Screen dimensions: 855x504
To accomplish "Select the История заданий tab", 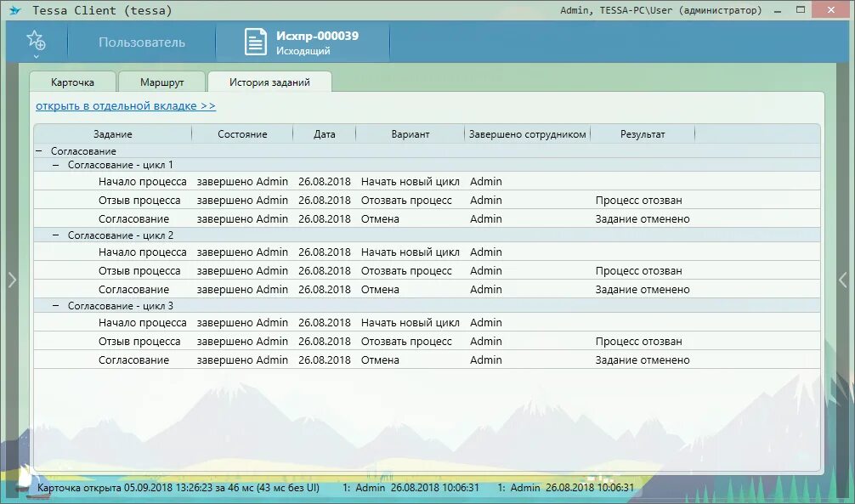I will click(269, 82).
